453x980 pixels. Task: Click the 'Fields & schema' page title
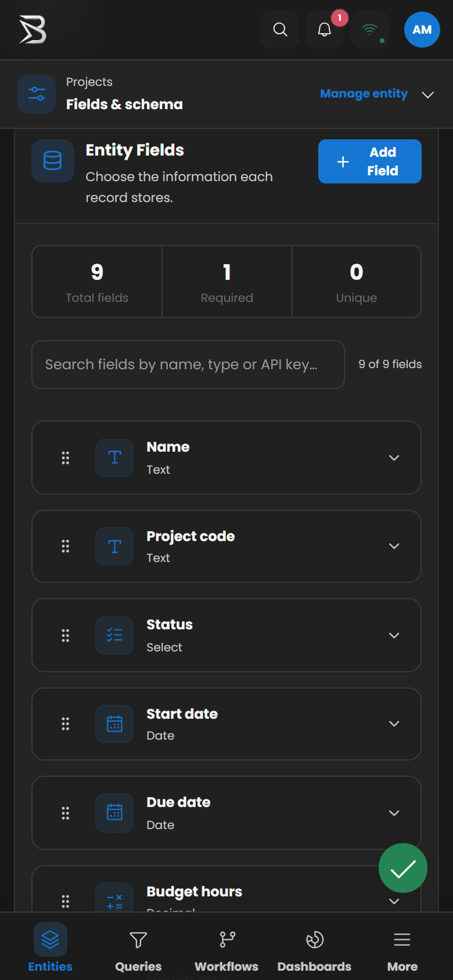pos(124,105)
